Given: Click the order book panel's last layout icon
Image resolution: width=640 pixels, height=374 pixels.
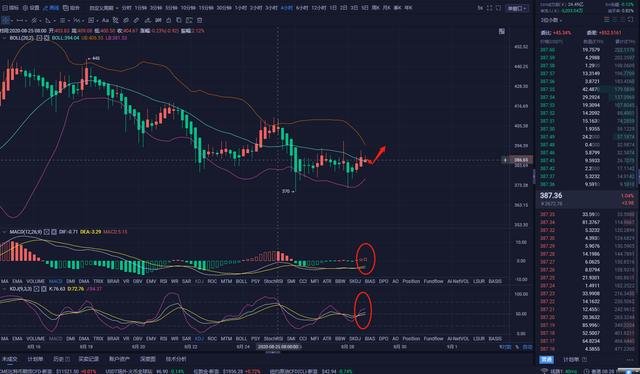Looking at the screenshot, I should (631, 20).
